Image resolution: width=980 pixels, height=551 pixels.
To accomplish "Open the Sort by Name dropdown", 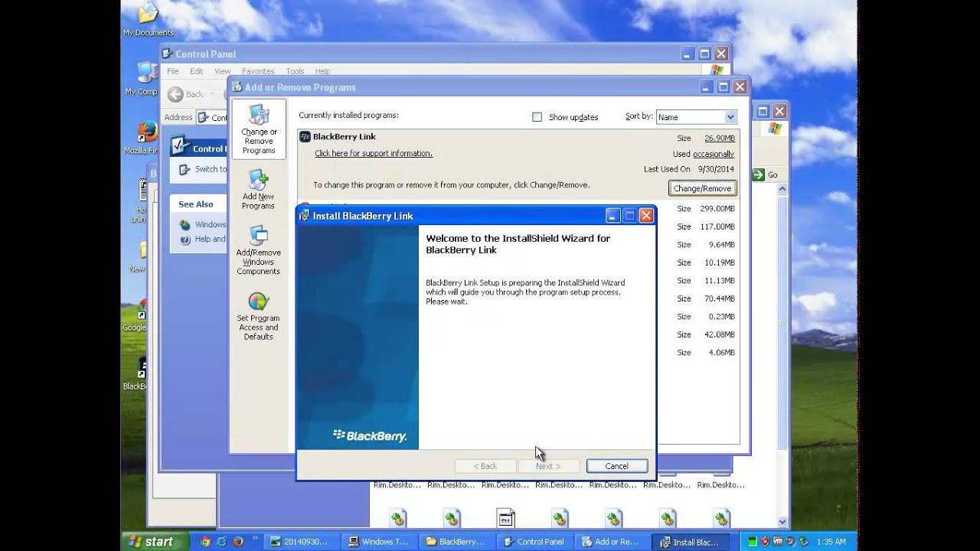I will tap(730, 117).
